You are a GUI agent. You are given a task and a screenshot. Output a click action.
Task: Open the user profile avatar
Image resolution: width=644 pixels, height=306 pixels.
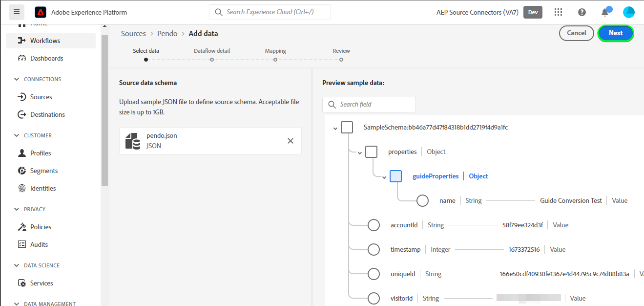click(628, 12)
